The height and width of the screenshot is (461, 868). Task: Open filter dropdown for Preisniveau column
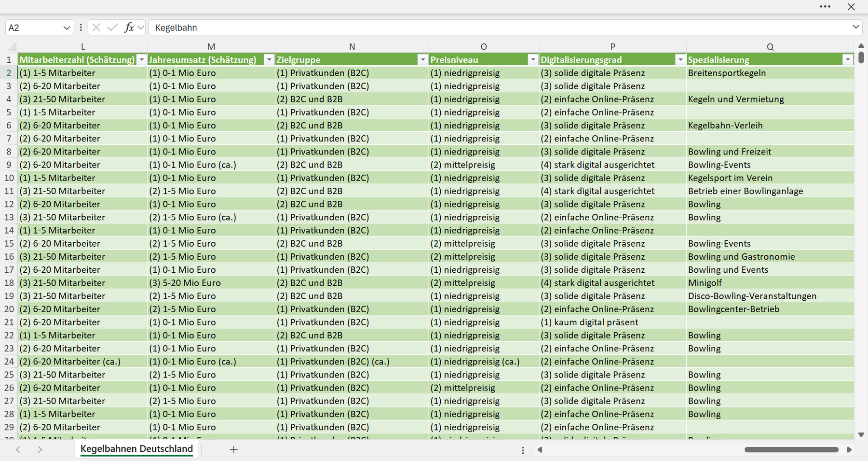pos(533,60)
